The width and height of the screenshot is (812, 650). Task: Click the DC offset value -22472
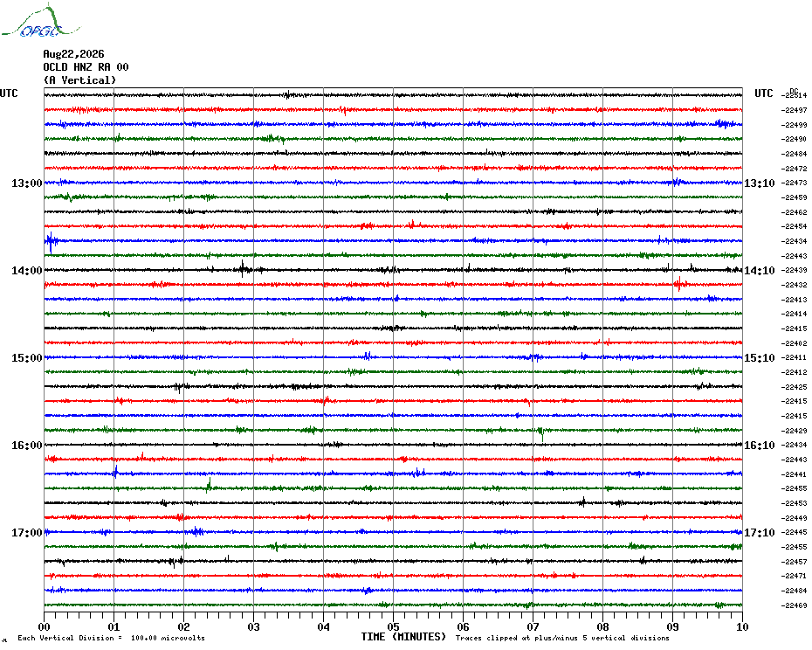pos(795,169)
